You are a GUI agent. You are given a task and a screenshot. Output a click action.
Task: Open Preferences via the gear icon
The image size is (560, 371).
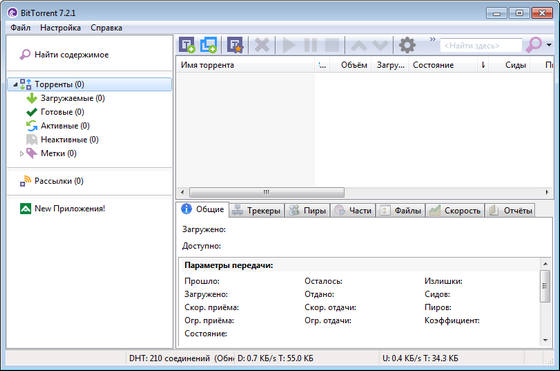(x=407, y=45)
